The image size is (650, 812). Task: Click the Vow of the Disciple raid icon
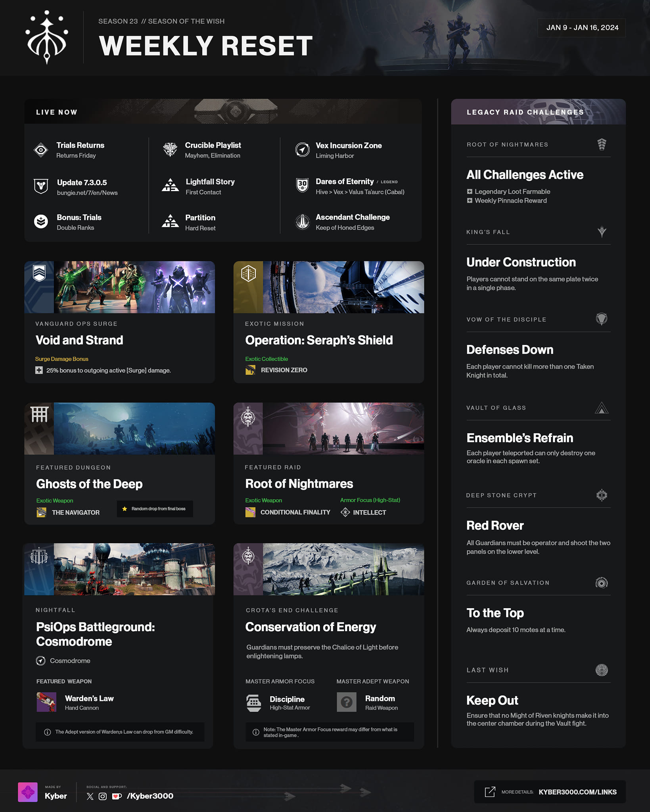[602, 319]
